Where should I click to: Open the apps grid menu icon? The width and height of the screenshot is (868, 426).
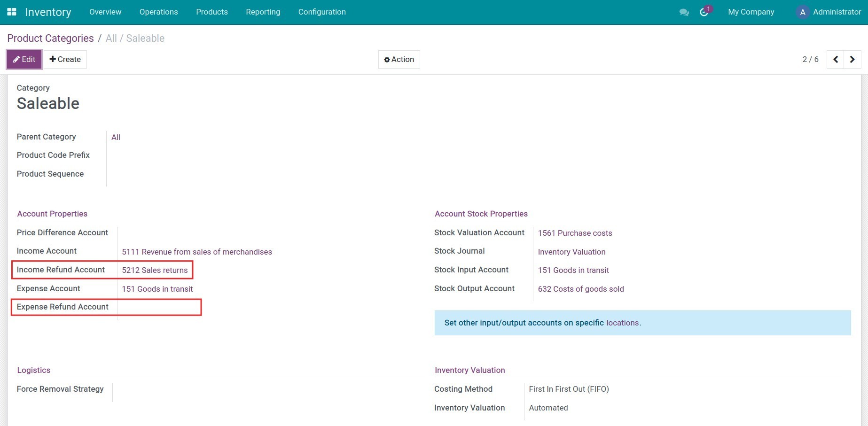tap(12, 12)
